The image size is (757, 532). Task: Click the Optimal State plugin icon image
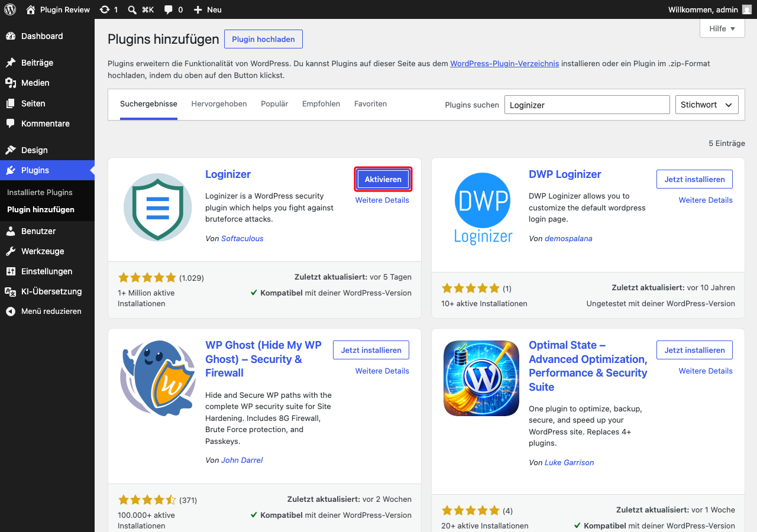pos(481,378)
